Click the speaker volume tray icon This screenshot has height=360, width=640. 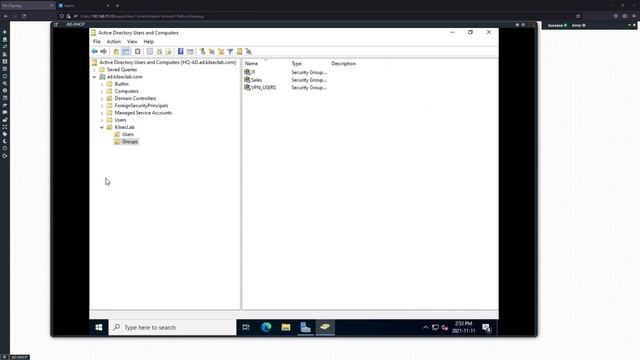tap(444, 327)
